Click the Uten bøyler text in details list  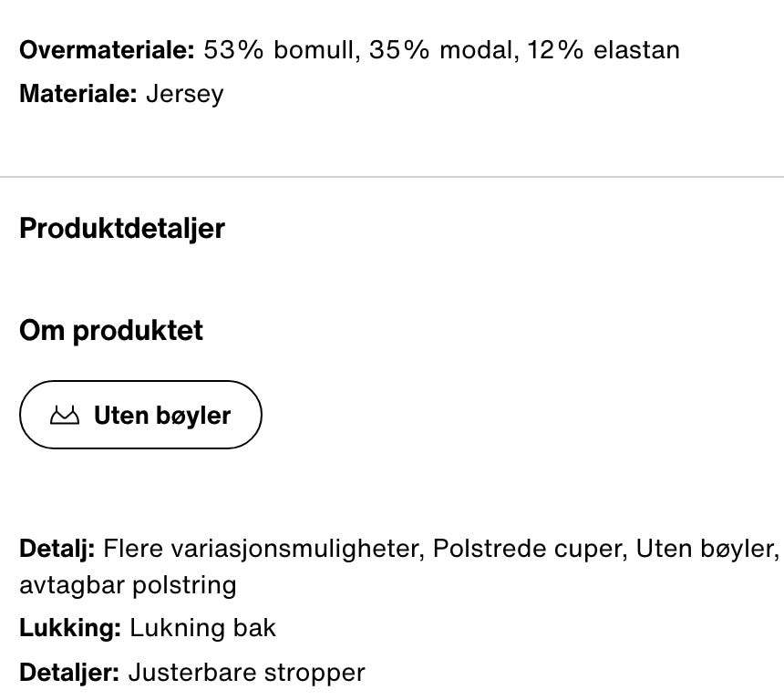(707, 549)
